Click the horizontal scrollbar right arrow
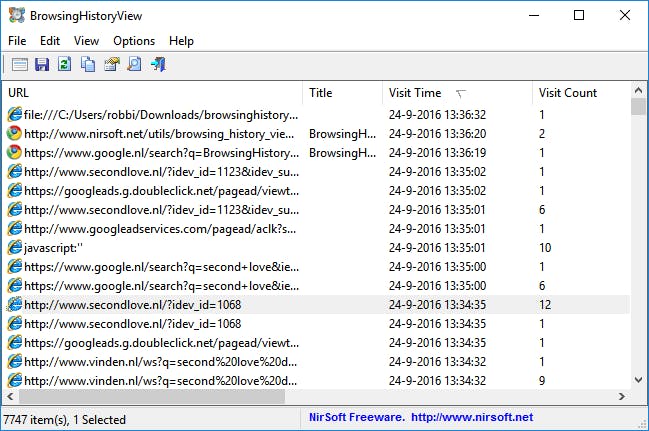The width and height of the screenshot is (649, 431). tap(622, 397)
